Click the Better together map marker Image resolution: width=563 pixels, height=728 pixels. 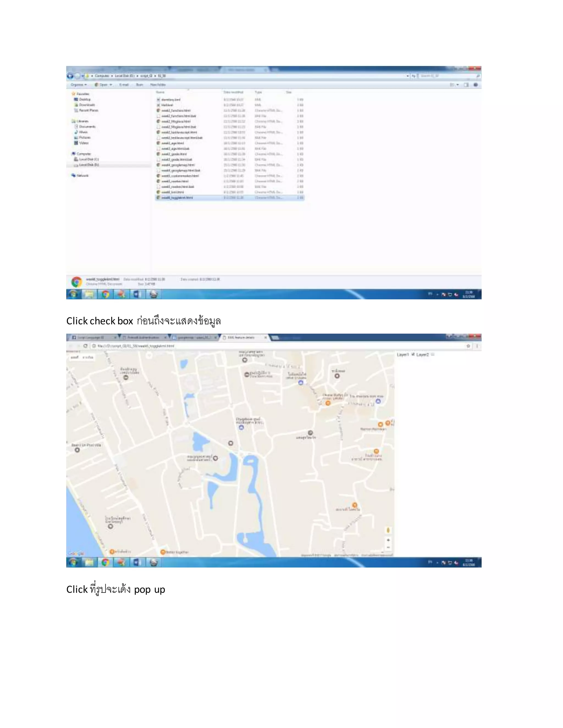[163, 552]
